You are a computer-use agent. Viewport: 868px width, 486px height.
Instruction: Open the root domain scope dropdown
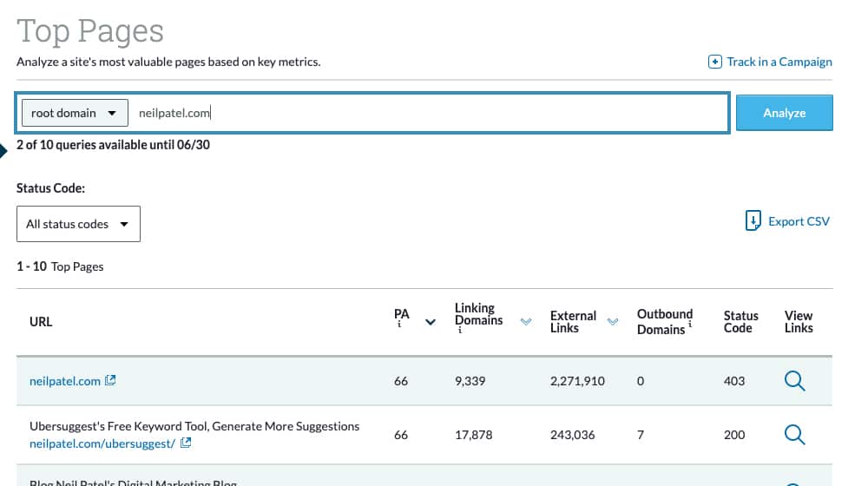coord(75,113)
